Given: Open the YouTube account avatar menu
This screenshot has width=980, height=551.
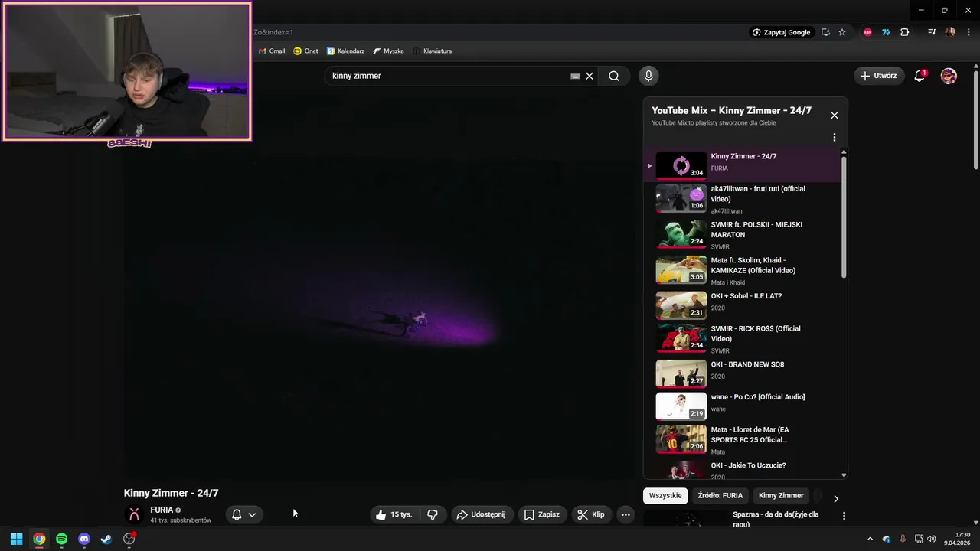Looking at the screenshot, I should click(949, 76).
